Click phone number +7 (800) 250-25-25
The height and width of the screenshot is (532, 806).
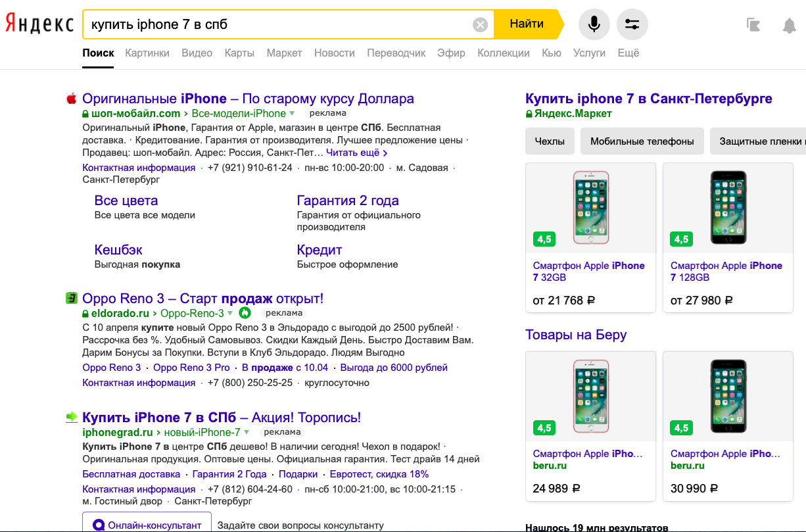click(x=250, y=383)
